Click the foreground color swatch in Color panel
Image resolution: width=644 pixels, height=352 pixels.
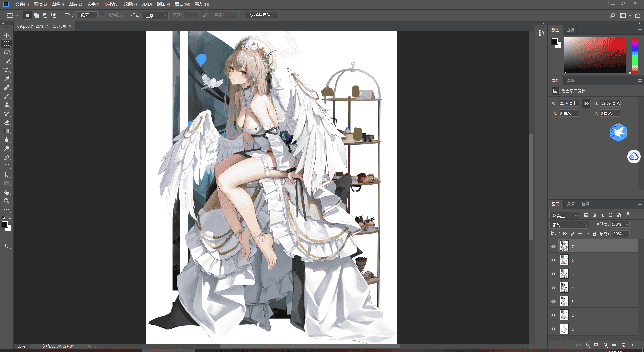point(555,41)
